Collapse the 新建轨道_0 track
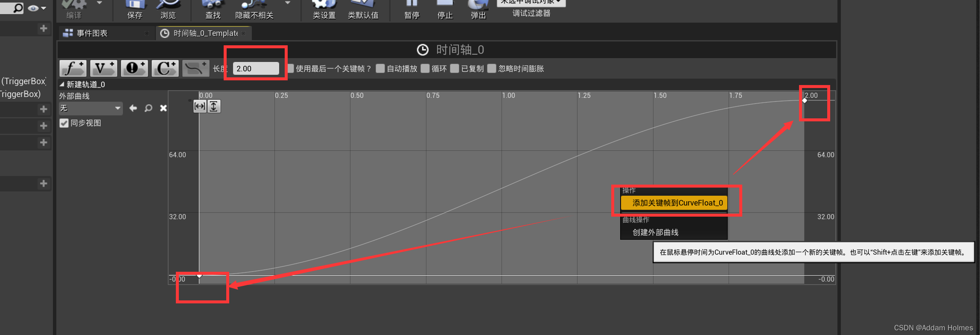 click(x=62, y=84)
